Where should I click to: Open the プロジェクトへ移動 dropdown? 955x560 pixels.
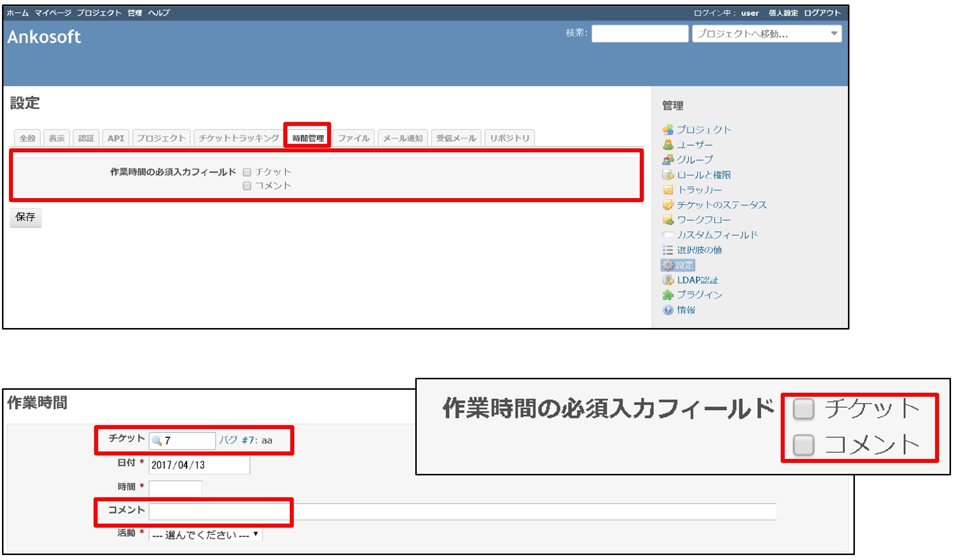coord(766,33)
